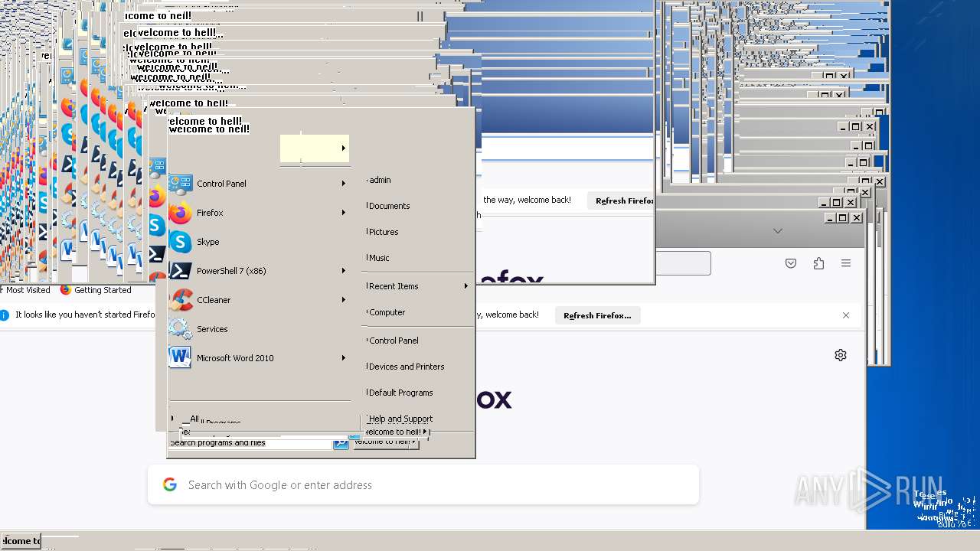Focus the Search programs and files box
Image resolution: width=980 pixels, height=551 pixels.
[250, 442]
